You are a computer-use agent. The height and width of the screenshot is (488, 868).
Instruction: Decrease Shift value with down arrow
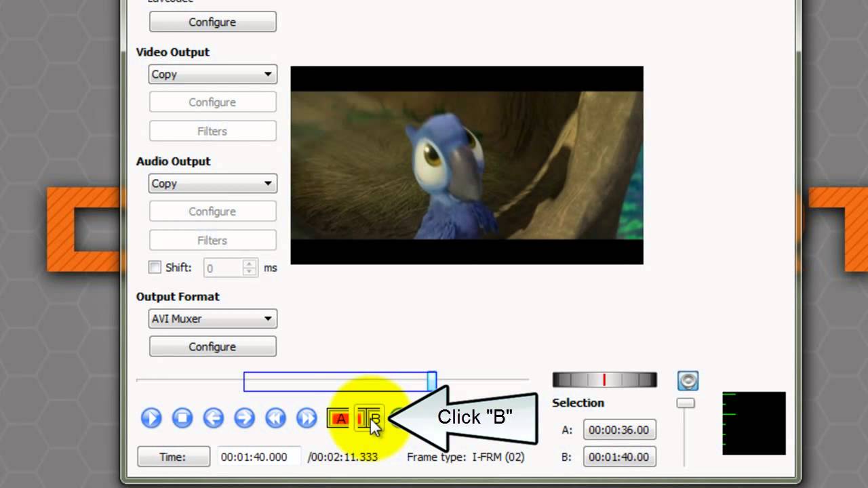(250, 272)
